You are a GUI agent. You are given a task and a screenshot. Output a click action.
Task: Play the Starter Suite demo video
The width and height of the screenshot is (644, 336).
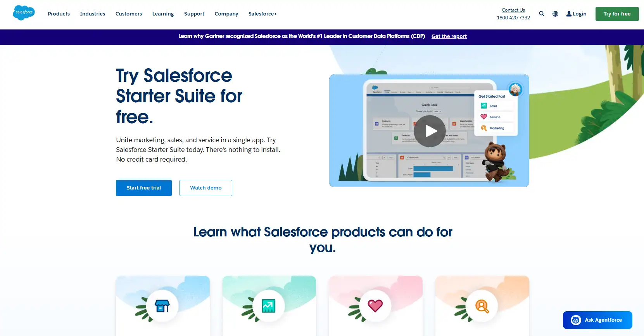click(429, 131)
